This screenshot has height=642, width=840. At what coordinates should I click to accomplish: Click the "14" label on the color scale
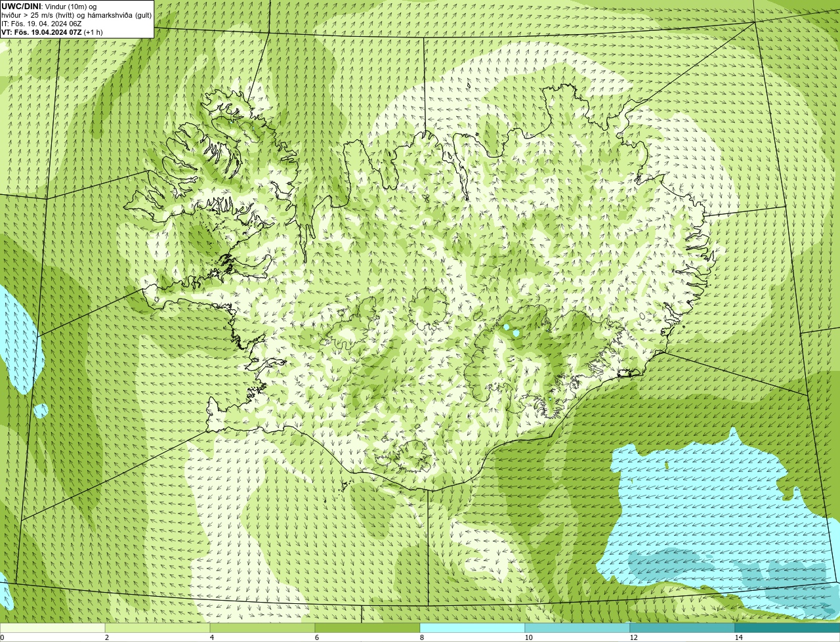coord(738,637)
